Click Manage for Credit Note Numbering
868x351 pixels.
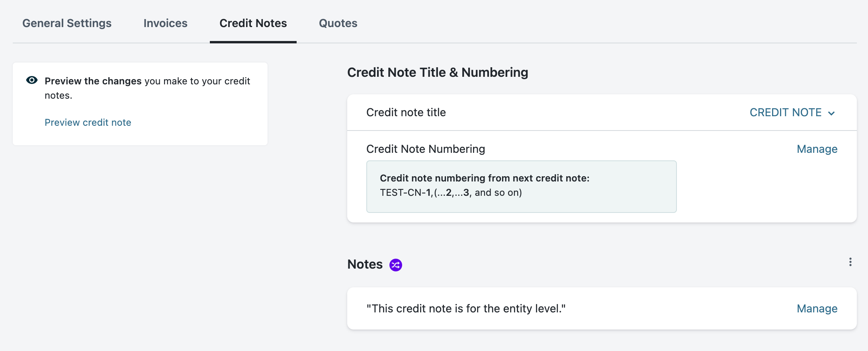point(817,149)
